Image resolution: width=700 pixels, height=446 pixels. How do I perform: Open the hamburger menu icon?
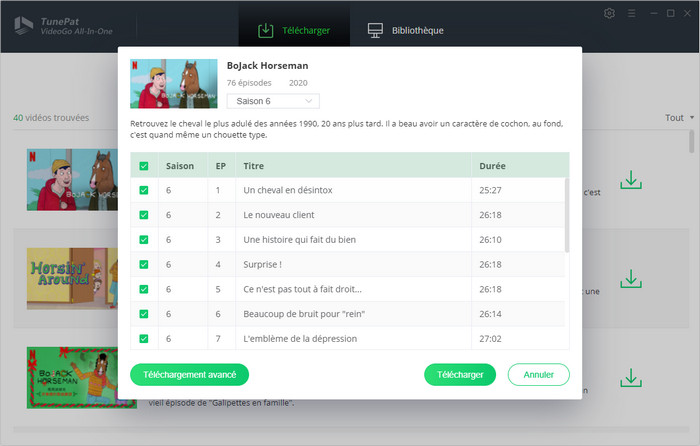tap(631, 13)
